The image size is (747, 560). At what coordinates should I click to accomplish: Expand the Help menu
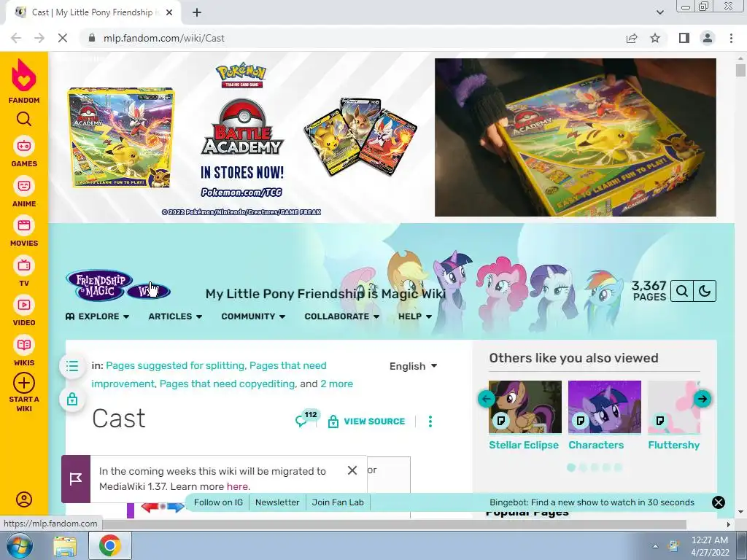point(415,316)
